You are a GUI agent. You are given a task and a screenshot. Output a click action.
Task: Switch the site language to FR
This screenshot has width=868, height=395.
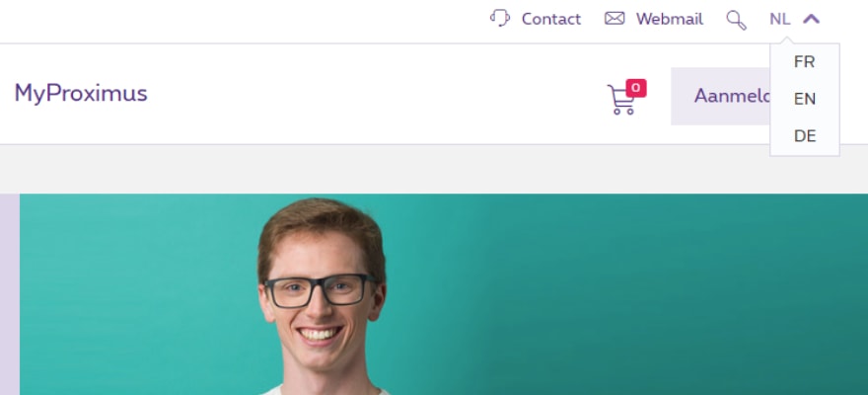[x=804, y=62]
